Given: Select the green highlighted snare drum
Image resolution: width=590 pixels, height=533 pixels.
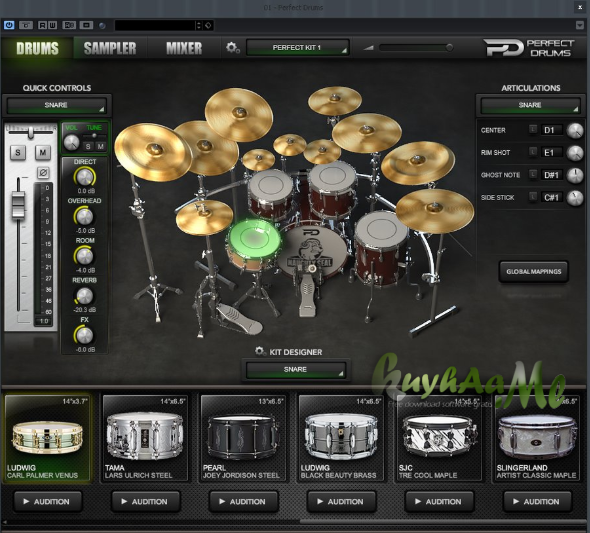Looking at the screenshot, I should click(x=254, y=239).
